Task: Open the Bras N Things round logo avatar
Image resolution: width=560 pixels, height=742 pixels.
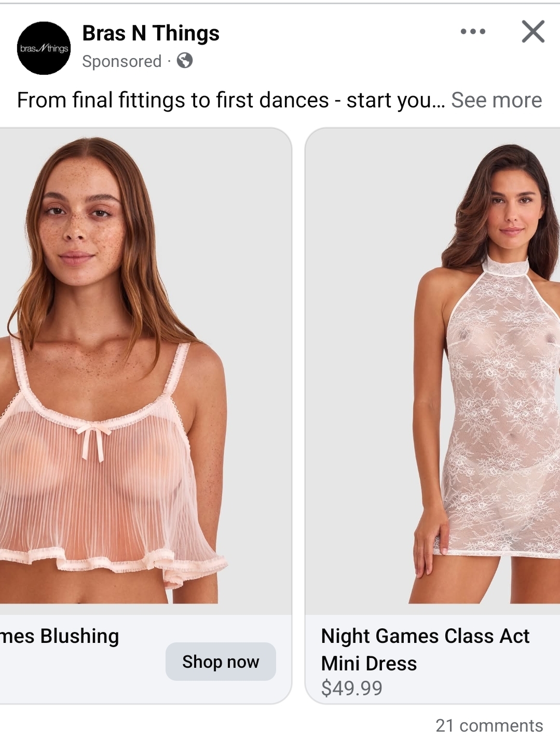Action: [44, 48]
